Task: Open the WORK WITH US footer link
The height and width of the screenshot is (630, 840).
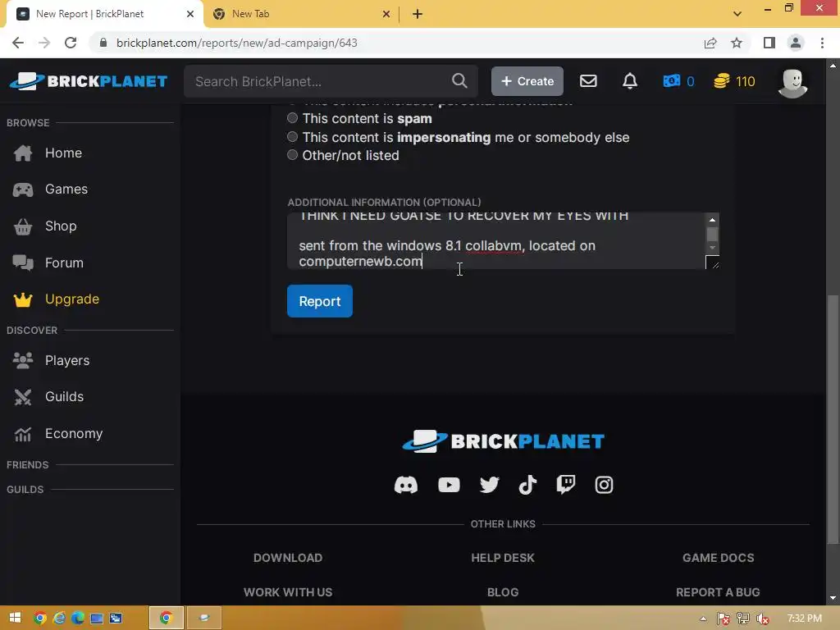Action: (288, 592)
